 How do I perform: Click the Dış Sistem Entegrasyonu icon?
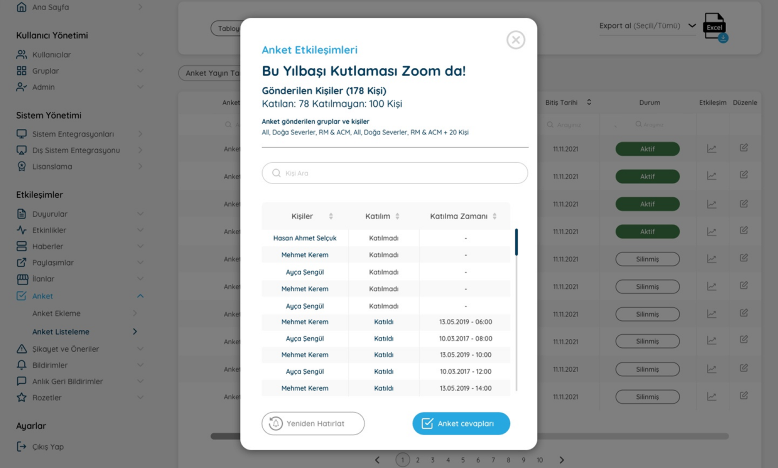21,150
